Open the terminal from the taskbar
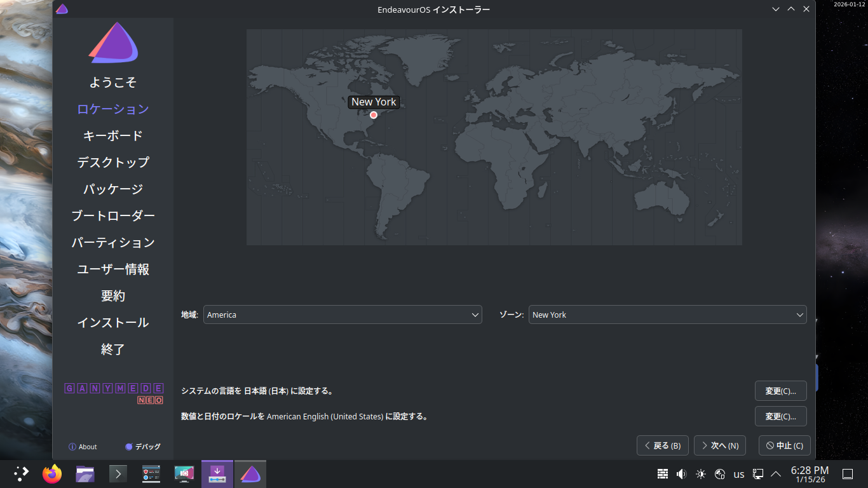 pyautogui.click(x=118, y=473)
